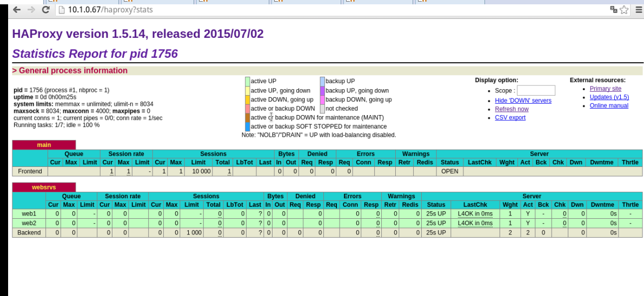Viewport: 644px width, 296px height.
Task: Click the '1 000' Backend session limit
Action: pyautogui.click(x=194, y=232)
